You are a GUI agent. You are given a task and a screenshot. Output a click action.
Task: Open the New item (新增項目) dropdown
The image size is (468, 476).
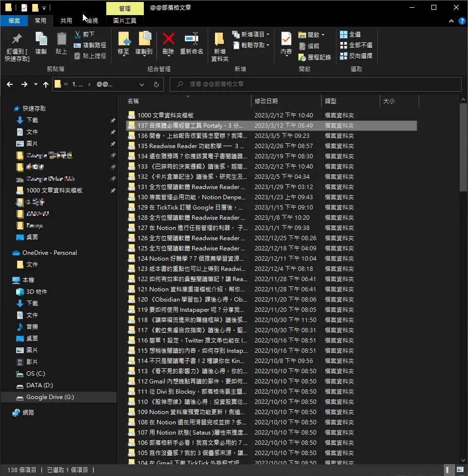[x=251, y=34]
